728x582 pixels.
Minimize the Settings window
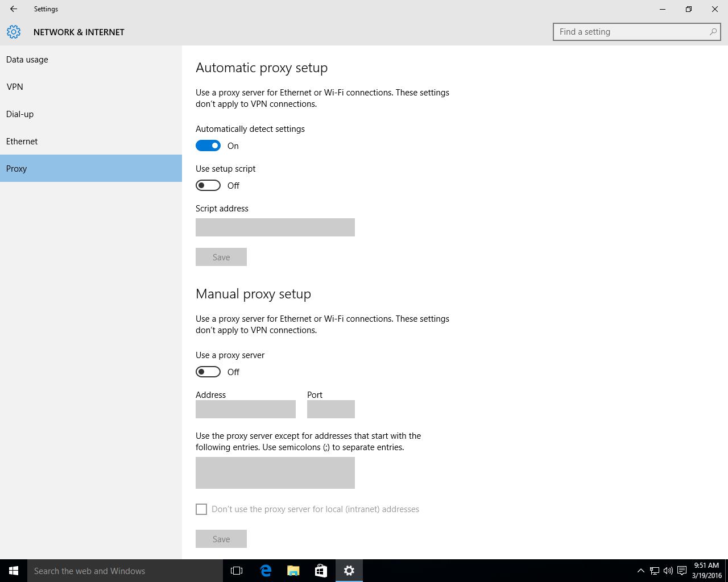(x=663, y=9)
